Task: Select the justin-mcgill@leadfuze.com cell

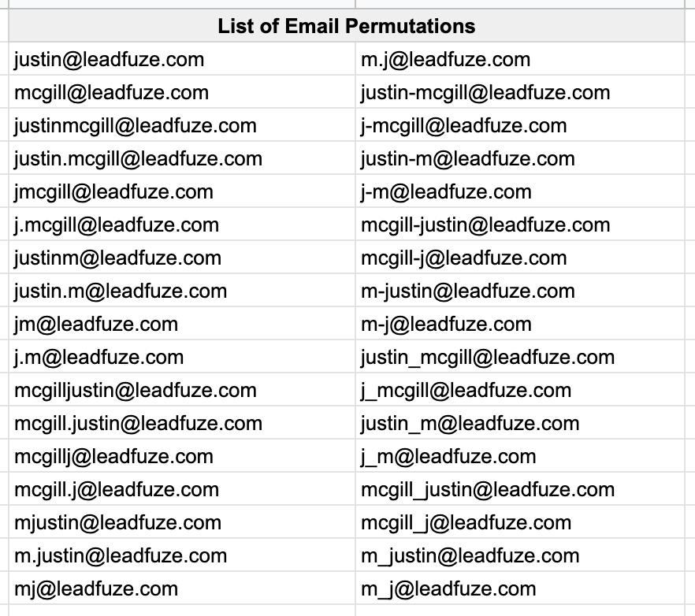Action: (x=485, y=92)
